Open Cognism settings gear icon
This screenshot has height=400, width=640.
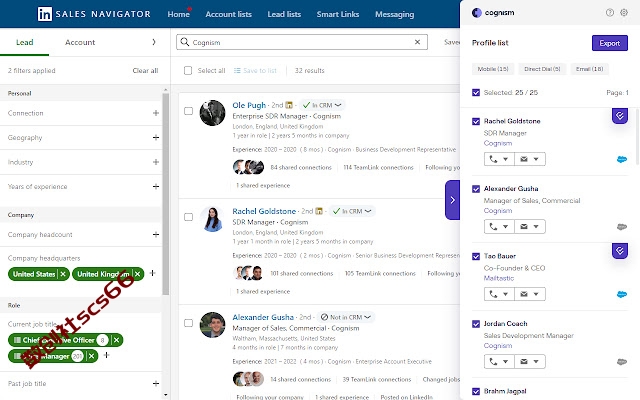624,13
